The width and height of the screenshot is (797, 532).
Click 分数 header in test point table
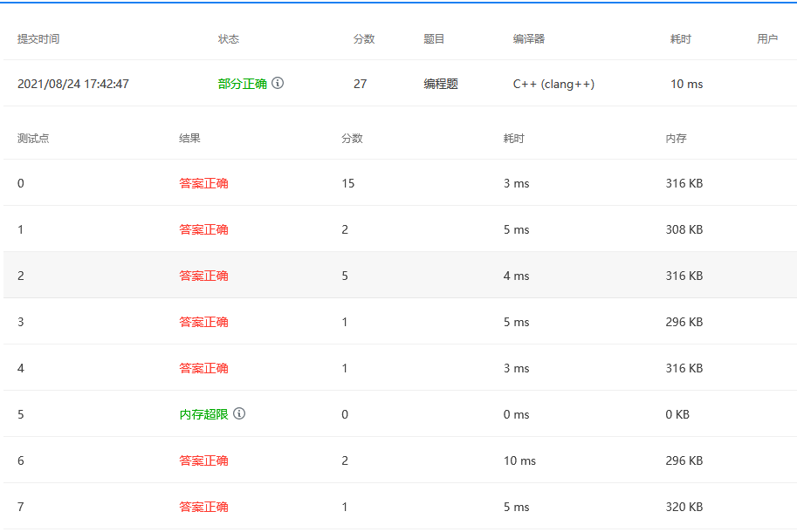click(352, 138)
